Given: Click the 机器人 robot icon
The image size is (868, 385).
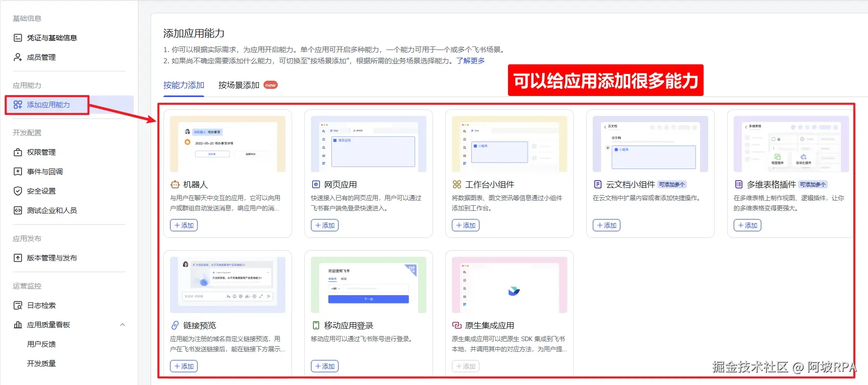Looking at the screenshot, I should tap(175, 184).
